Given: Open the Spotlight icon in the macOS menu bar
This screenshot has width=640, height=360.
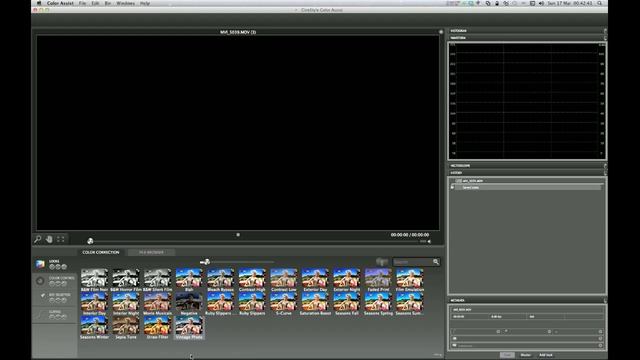Looking at the screenshot, I should (600, 3).
